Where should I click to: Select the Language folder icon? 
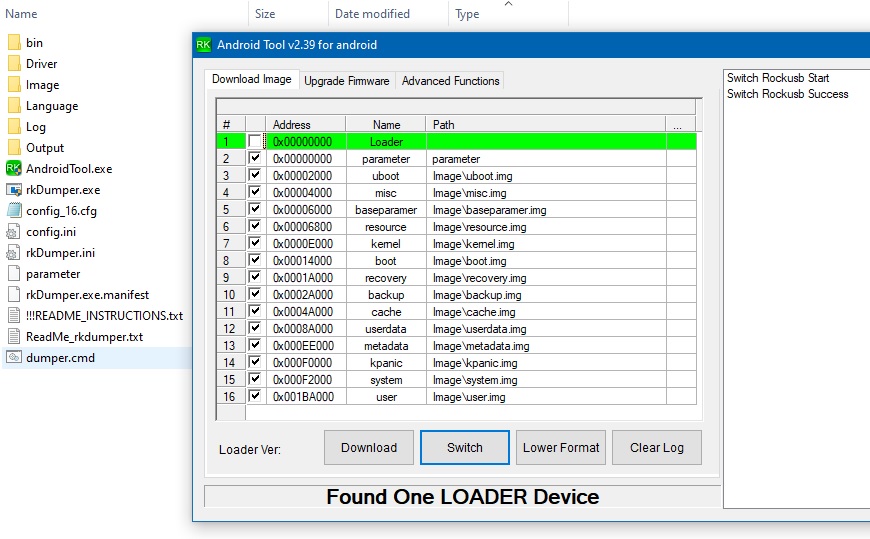[x=14, y=106]
